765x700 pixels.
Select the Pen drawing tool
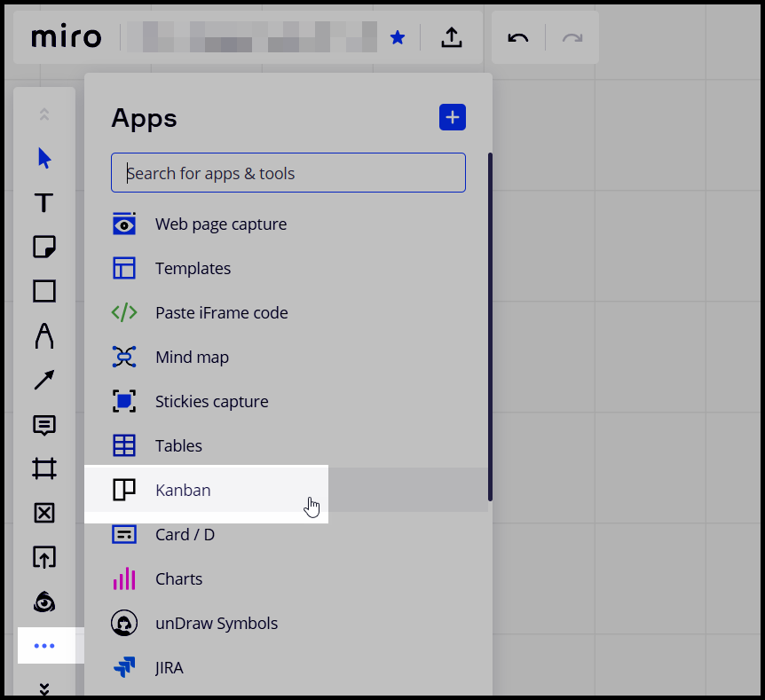(44, 335)
